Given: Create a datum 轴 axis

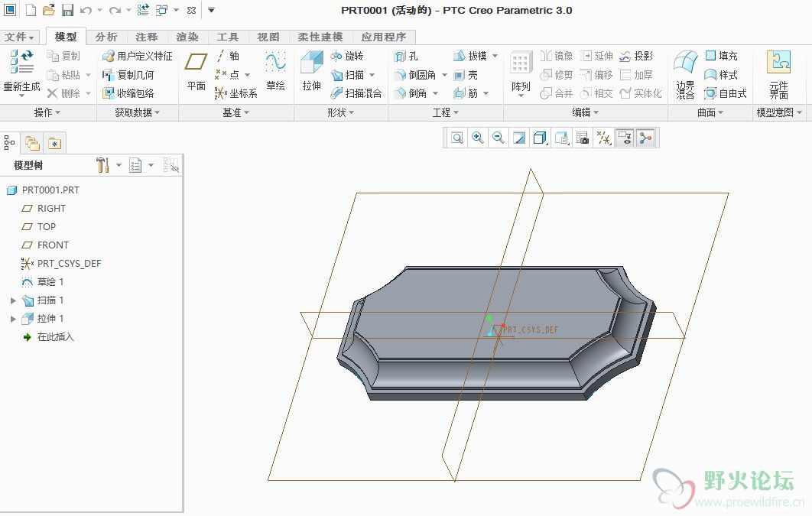Looking at the screenshot, I should click(227, 56).
